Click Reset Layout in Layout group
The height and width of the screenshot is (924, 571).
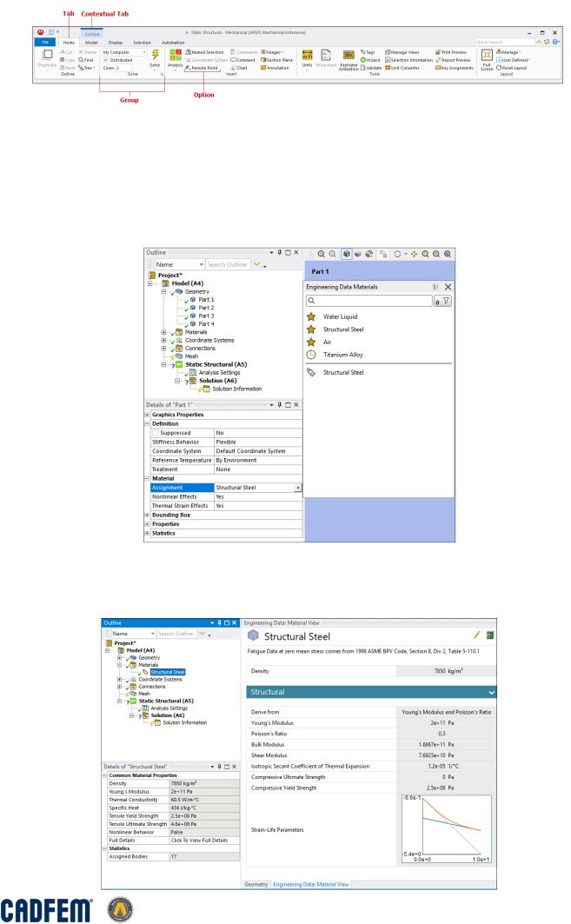pos(512,68)
